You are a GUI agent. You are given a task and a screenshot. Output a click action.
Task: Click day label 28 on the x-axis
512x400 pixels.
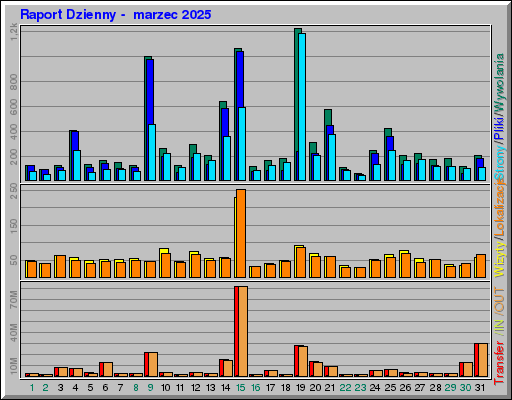tap(435, 388)
